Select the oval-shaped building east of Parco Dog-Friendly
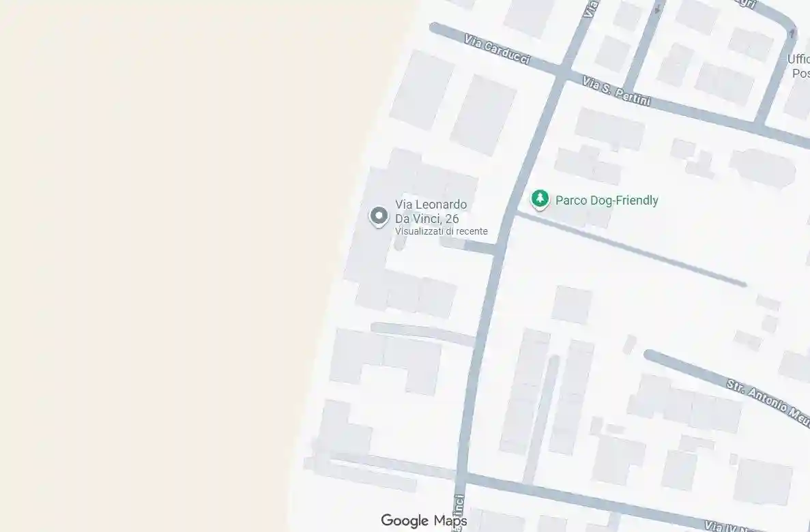Image resolution: width=810 pixels, height=532 pixels. 762,168
